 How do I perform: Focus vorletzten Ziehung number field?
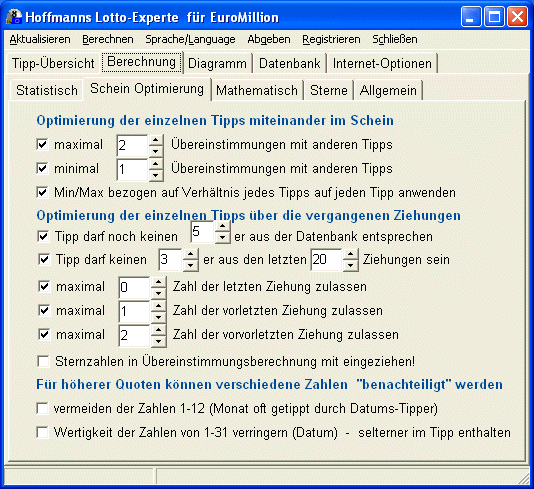(135, 311)
